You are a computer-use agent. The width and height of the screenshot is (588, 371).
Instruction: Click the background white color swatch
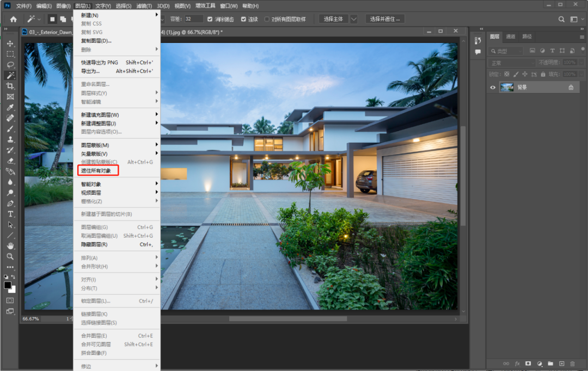pos(13,290)
